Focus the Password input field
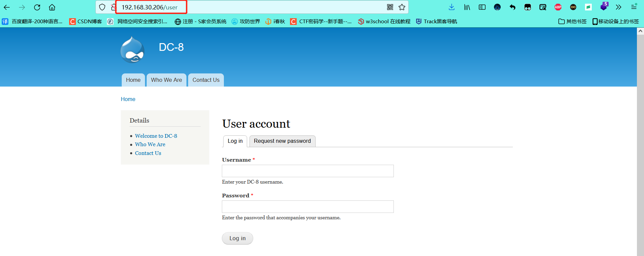 (x=308, y=207)
